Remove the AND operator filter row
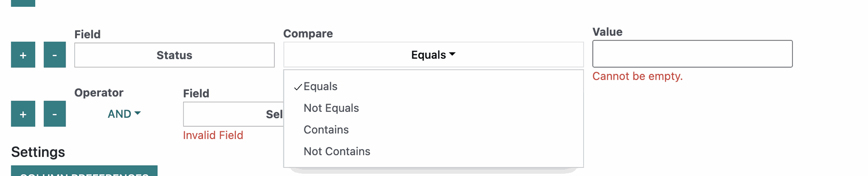This screenshot has width=868, height=176. (55, 114)
